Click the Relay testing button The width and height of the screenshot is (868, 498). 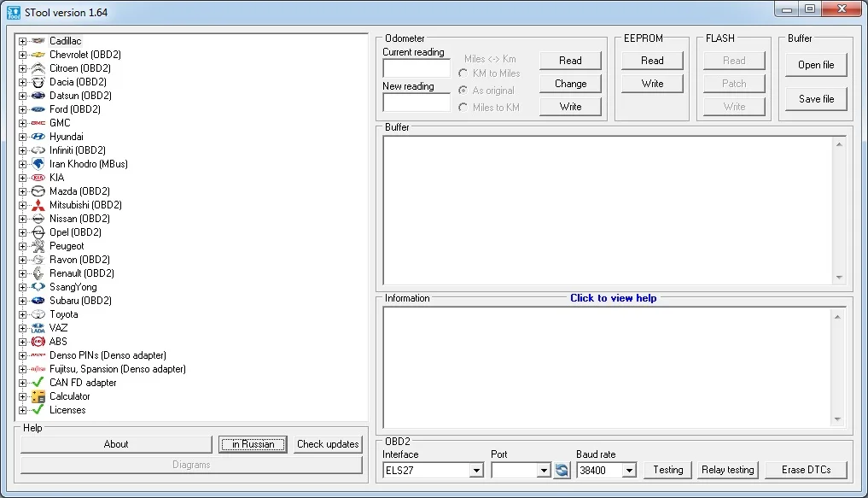(x=727, y=470)
